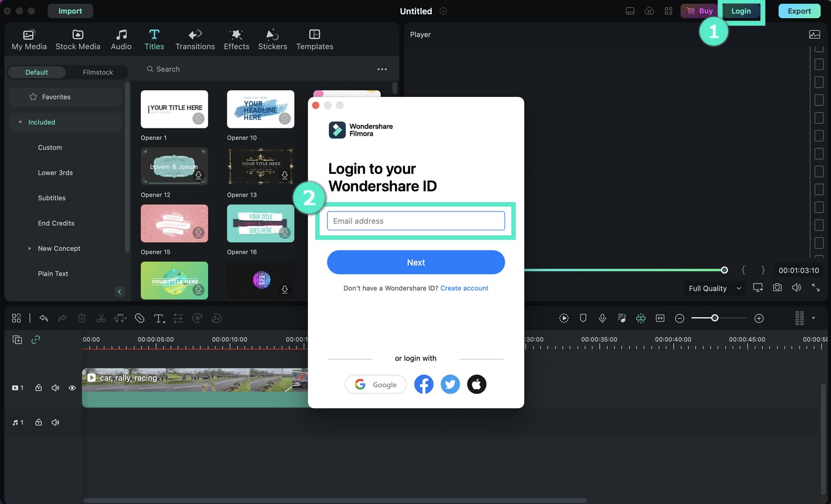831x504 pixels.
Task: Select the Lower 3rds category
Action: click(55, 173)
